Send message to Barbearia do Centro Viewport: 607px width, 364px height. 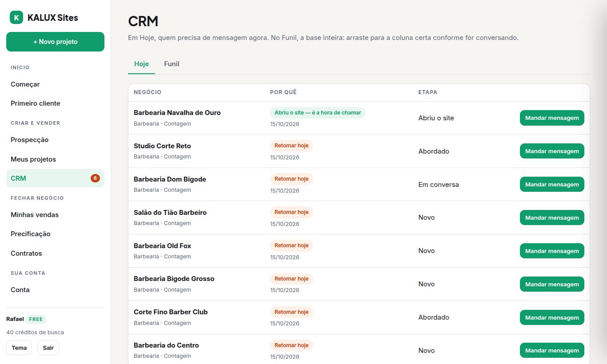point(552,351)
